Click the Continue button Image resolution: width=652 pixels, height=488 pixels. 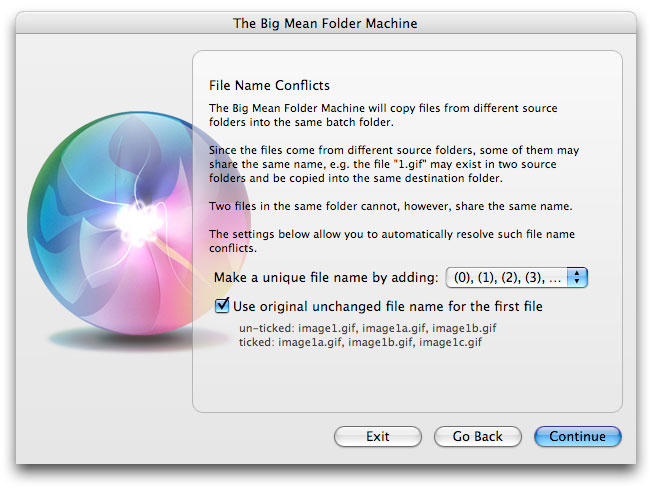point(578,436)
